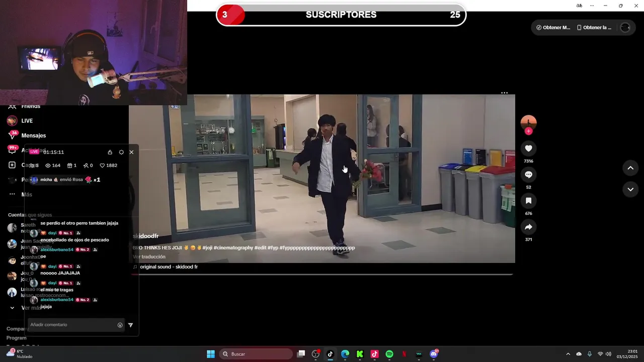Open Discord from the taskbar

tap(434, 354)
